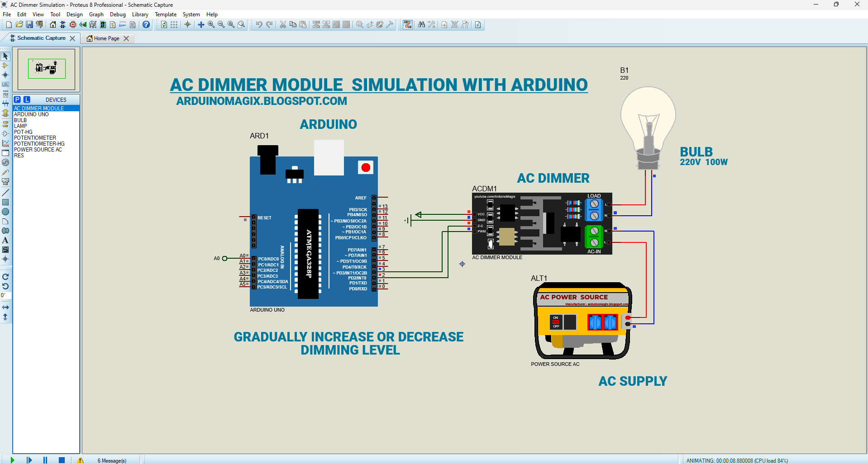
Task: Select the Component Mode tool
Action: [x=5, y=66]
